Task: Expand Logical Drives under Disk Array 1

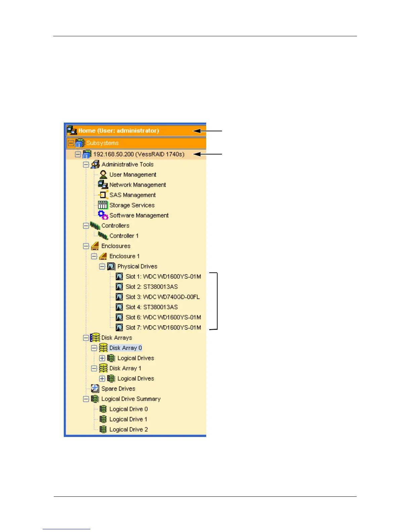Action: (102, 379)
